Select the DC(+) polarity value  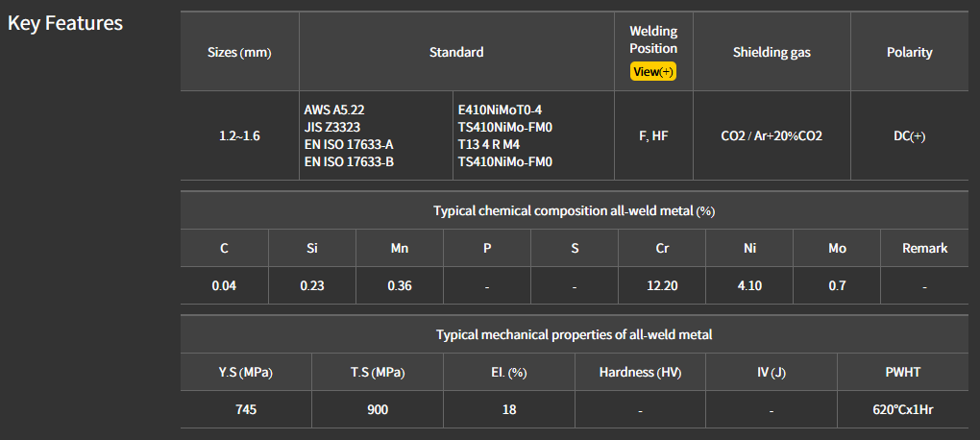[x=909, y=135]
